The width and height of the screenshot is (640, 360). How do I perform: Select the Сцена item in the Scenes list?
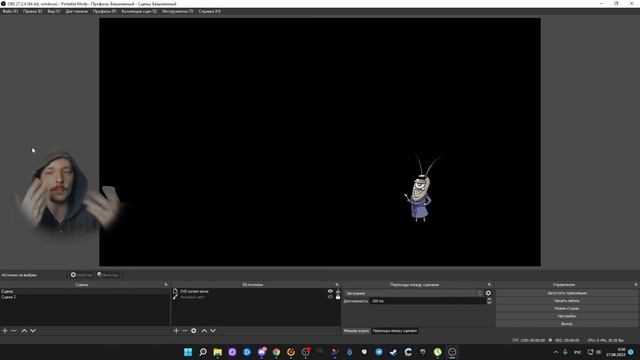coord(84,291)
